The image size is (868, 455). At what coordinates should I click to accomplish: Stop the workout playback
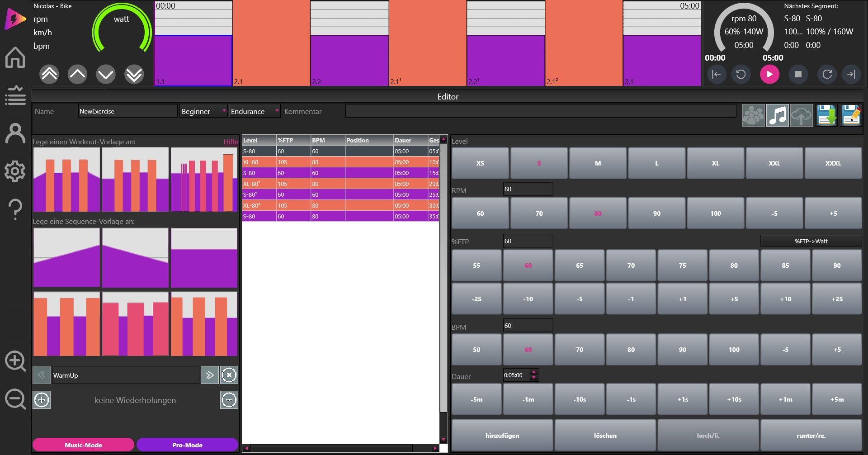(798, 74)
